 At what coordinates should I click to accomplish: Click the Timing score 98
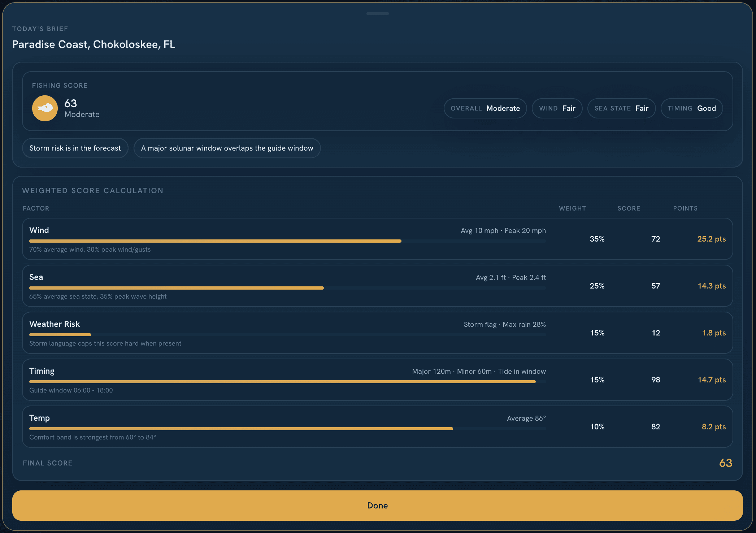pyautogui.click(x=656, y=380)
